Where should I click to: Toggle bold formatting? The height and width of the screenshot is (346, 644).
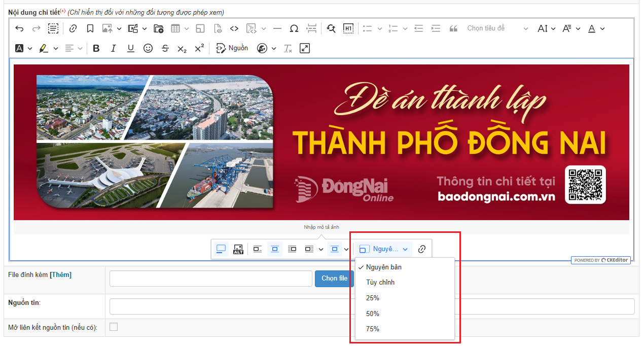96,48
